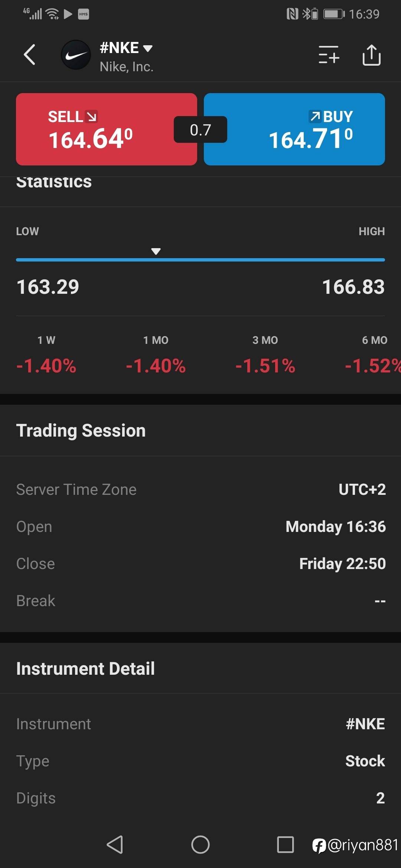Viewport: 401px width, 868px height.
Task: Tap the Trading Session heading
Action: click(x=81, y=431)
